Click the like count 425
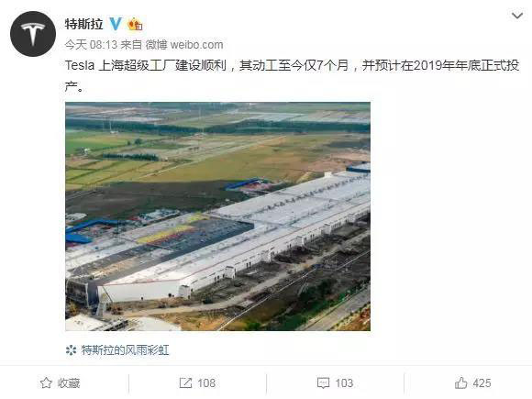Screen dimensions: 532x399 482,383
